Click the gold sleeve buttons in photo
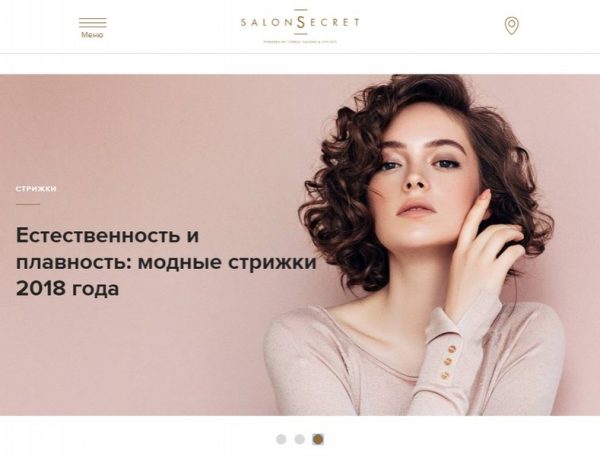Viewport: 600px width, 456px height. (448, 362)
